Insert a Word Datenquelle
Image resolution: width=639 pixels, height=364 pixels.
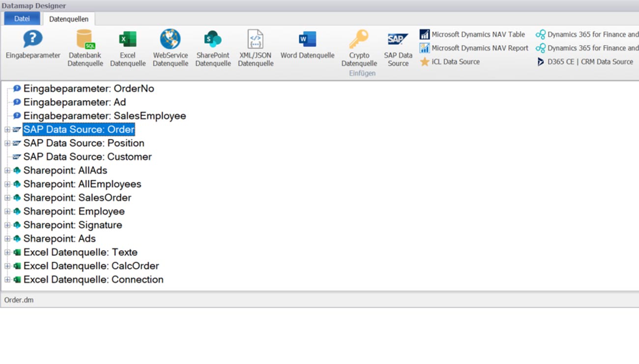[307, 45]
